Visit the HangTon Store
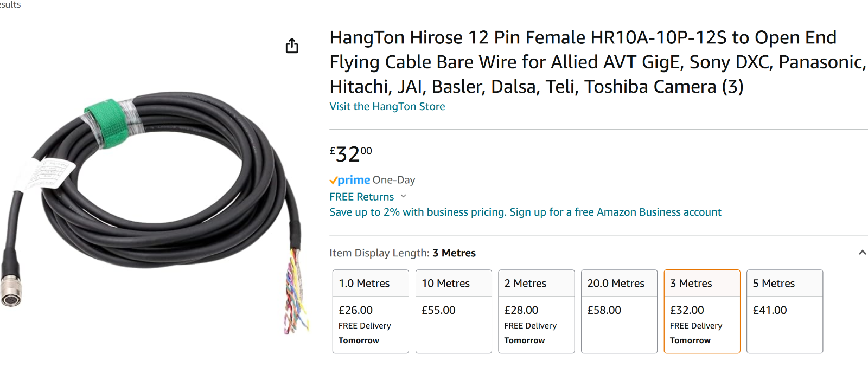The height and width of the screenshot is (380, 868). click(x=387, y=106)
